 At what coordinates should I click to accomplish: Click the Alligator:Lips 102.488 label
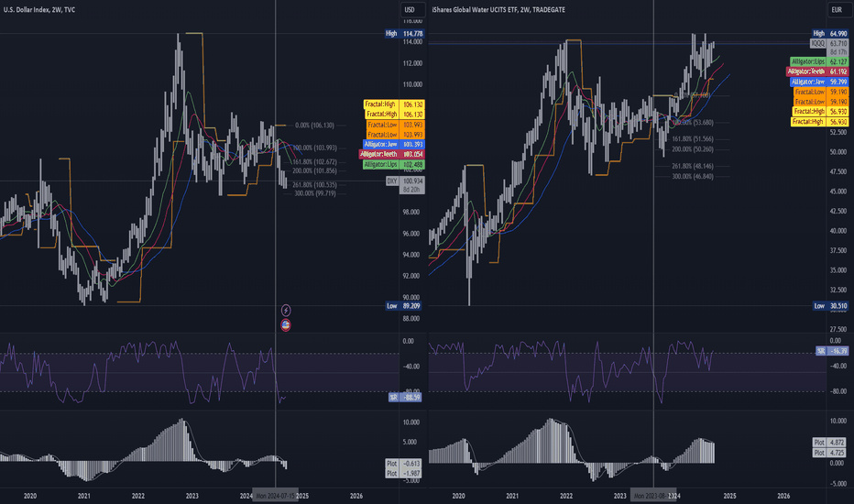tap(393, 165)
